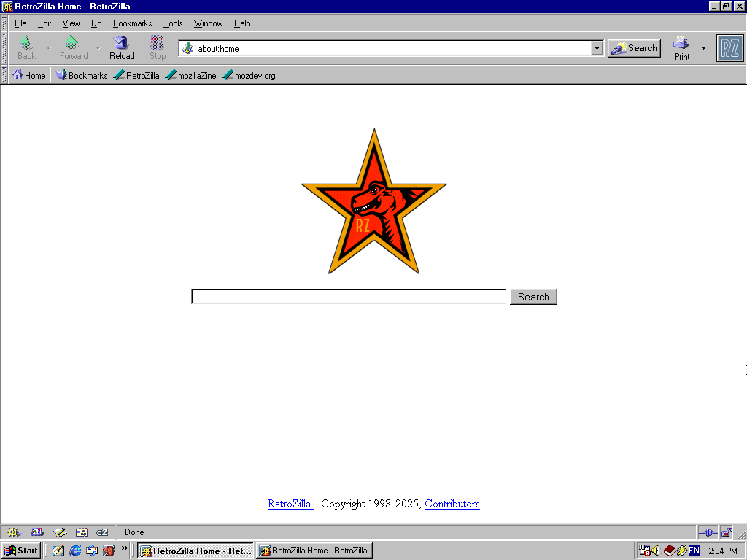
Task: Go back with the Back arrow button
Action: [27, 47]
